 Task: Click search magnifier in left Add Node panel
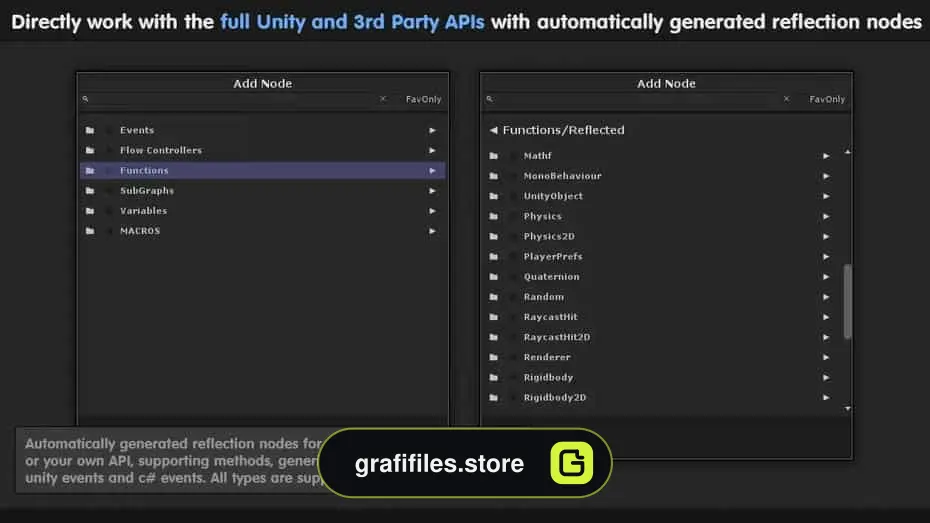85,99
